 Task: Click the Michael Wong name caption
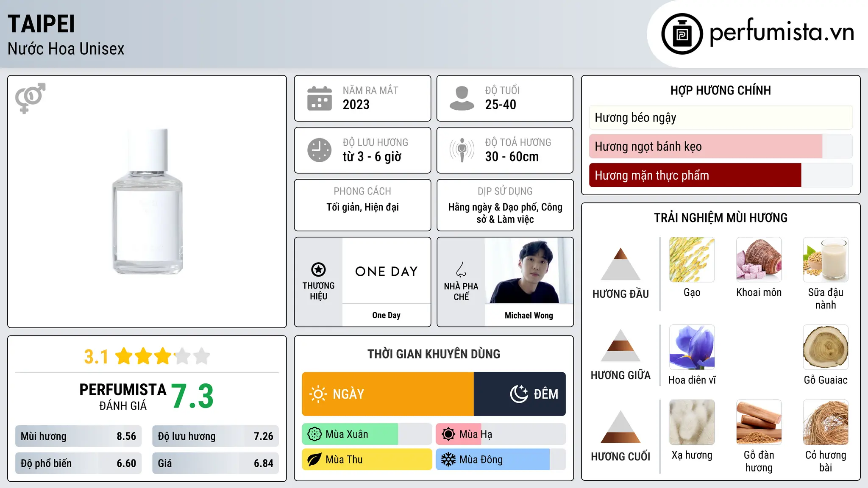[529, 315]
